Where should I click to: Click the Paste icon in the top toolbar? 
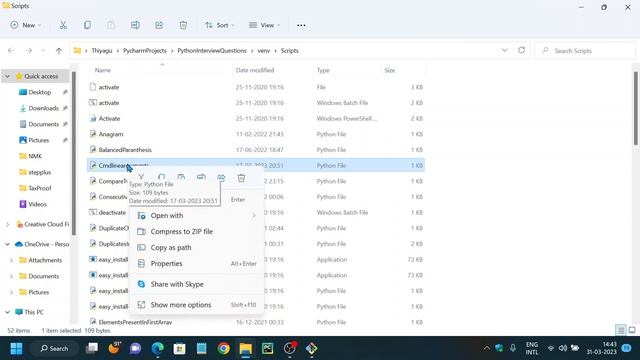[111, 25]
